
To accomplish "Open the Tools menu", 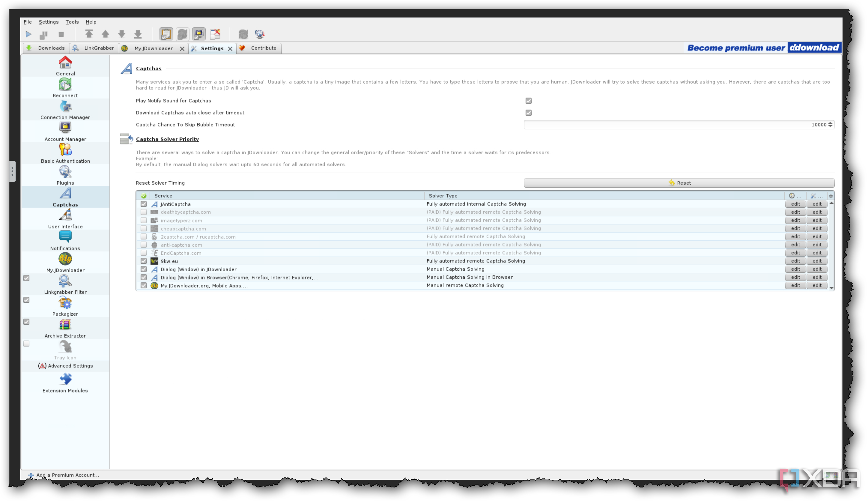I will [x=72, y=22].
